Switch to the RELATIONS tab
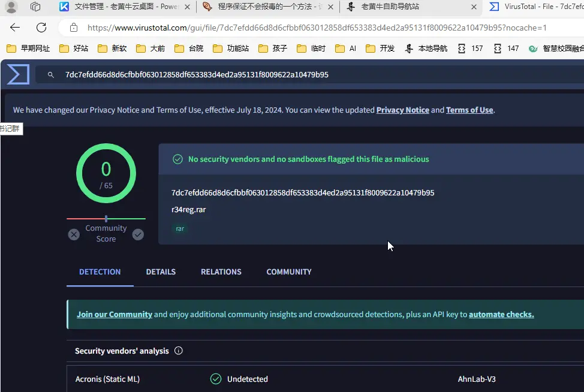This screenshot has width=584, height=392. 221,272
